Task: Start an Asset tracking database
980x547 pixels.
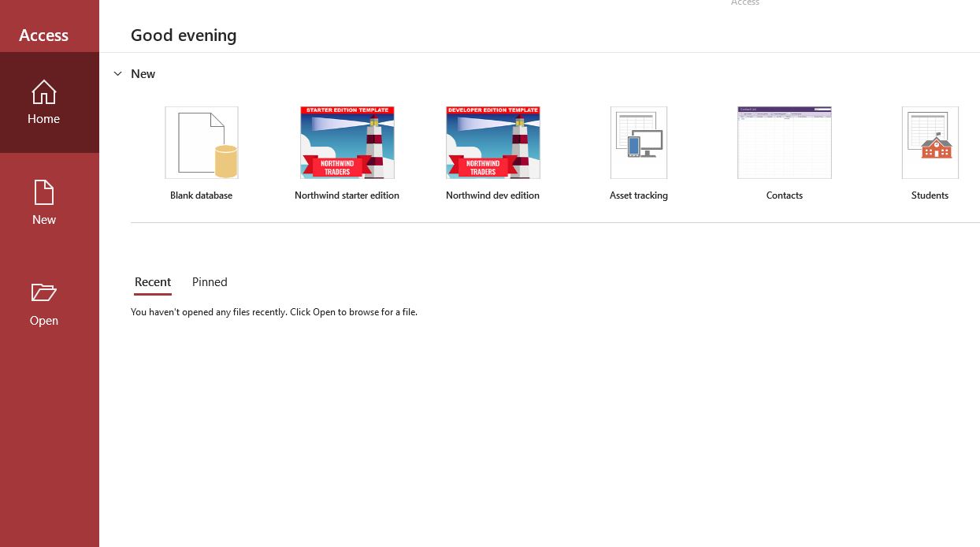Action: tap(638, 143)
